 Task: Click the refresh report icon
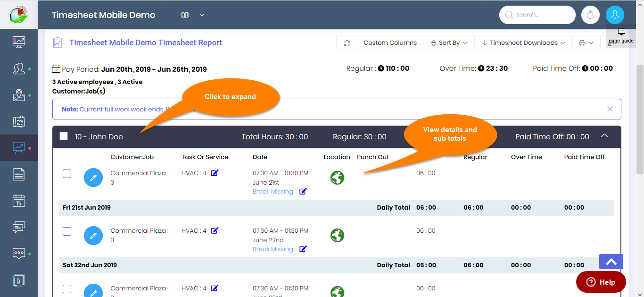pos(347,43)
